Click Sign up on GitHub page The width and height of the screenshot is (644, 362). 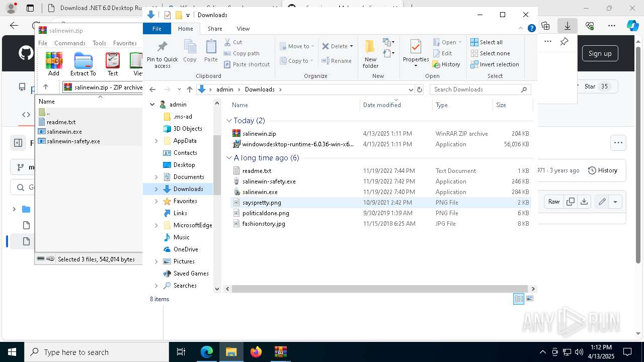click(600, 53)
